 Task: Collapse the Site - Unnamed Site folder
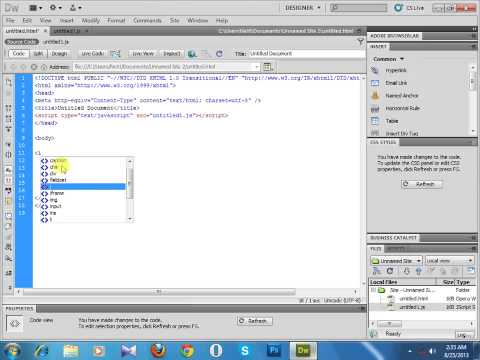coord(374,290)
